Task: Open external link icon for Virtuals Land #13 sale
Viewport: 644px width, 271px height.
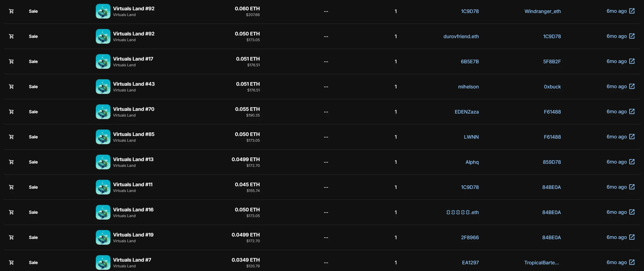Action: (632, 162)
